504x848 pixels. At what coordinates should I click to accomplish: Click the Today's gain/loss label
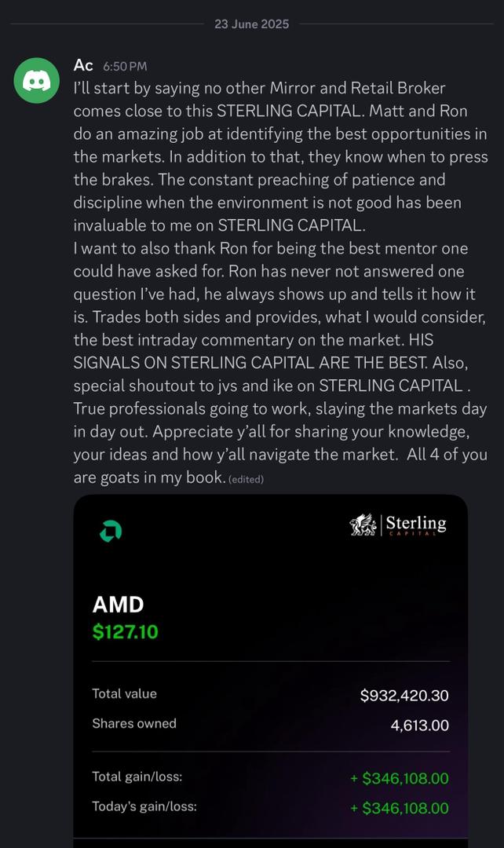tap(144, 806)
